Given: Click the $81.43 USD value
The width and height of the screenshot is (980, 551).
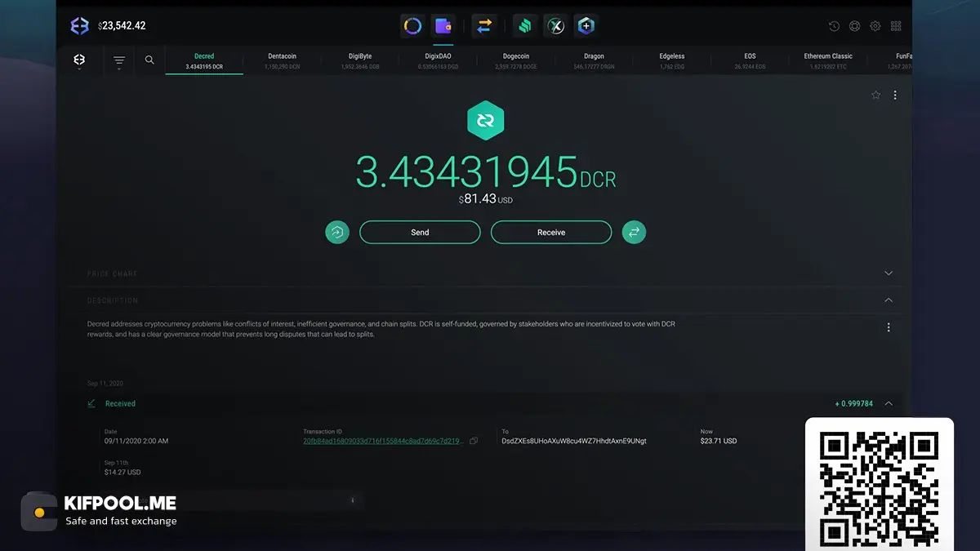Looking at the screenshot, I should coord(485,199).
